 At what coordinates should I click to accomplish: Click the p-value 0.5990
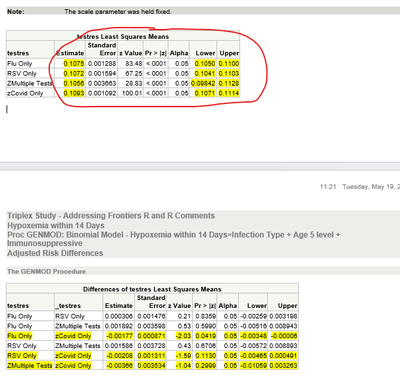[205, 326]
